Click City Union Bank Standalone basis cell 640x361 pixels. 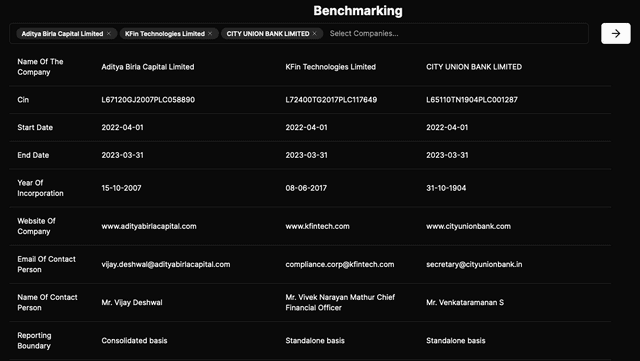coord(456,341)
